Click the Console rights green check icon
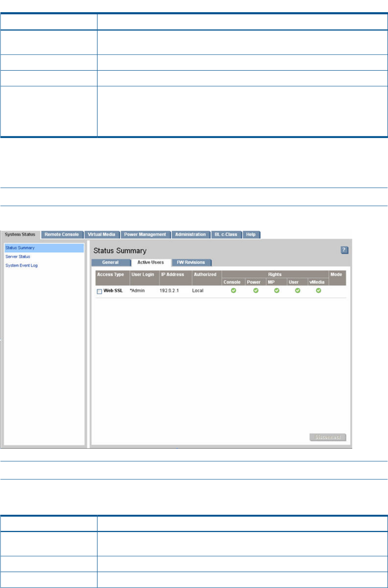The width and height of the screenshot is (388, 588). click(x=233, y=291)
